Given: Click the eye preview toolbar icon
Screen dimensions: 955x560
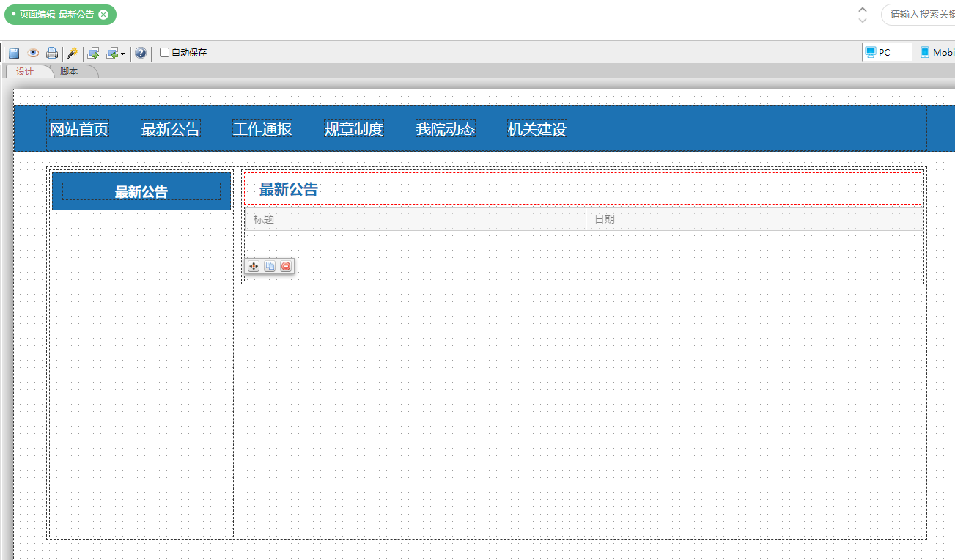Looking at the screenshot, I should [33, 53].
